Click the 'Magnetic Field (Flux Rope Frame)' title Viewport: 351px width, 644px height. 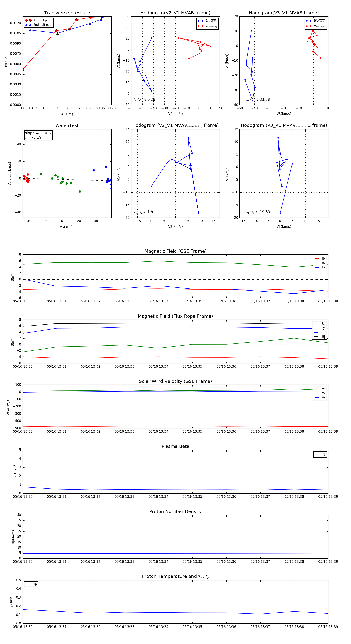(175, 316)
